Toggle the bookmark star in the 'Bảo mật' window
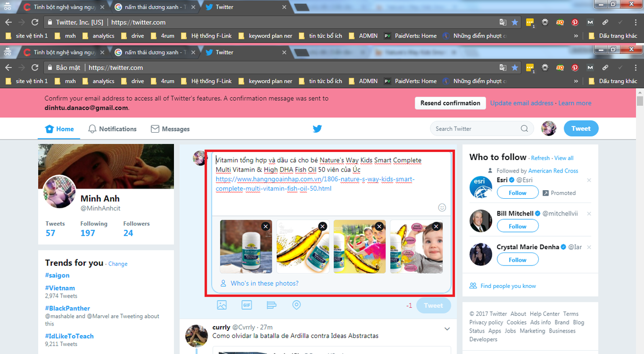 coord(515,68)
